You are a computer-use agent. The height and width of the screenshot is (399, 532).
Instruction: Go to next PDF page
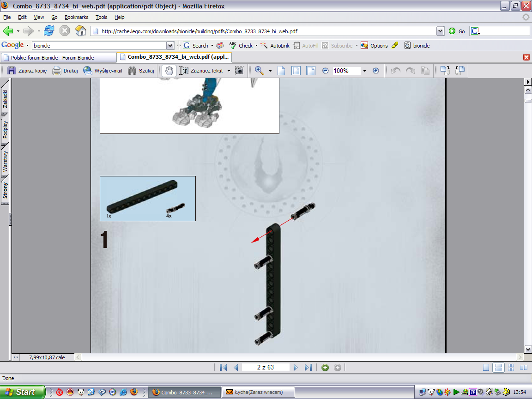296,368
